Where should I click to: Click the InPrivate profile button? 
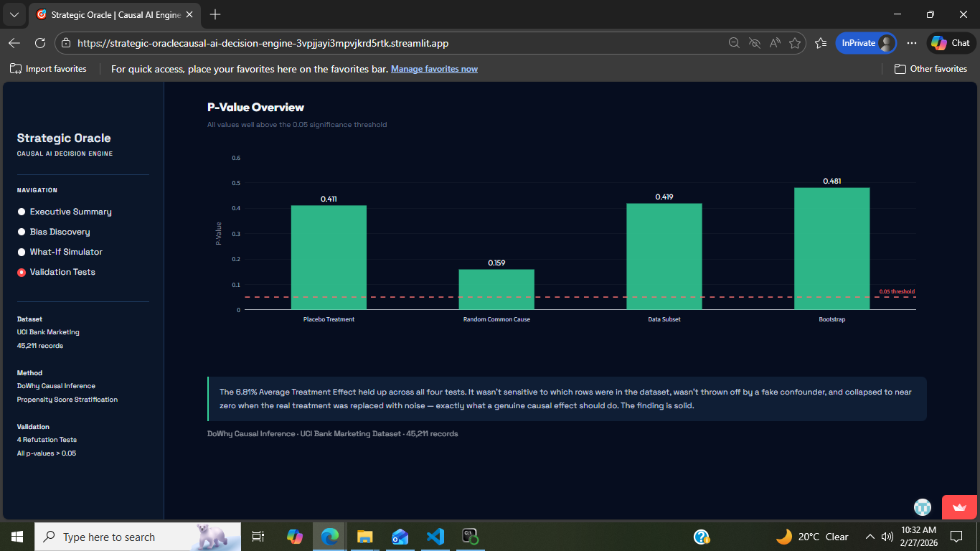867,43
